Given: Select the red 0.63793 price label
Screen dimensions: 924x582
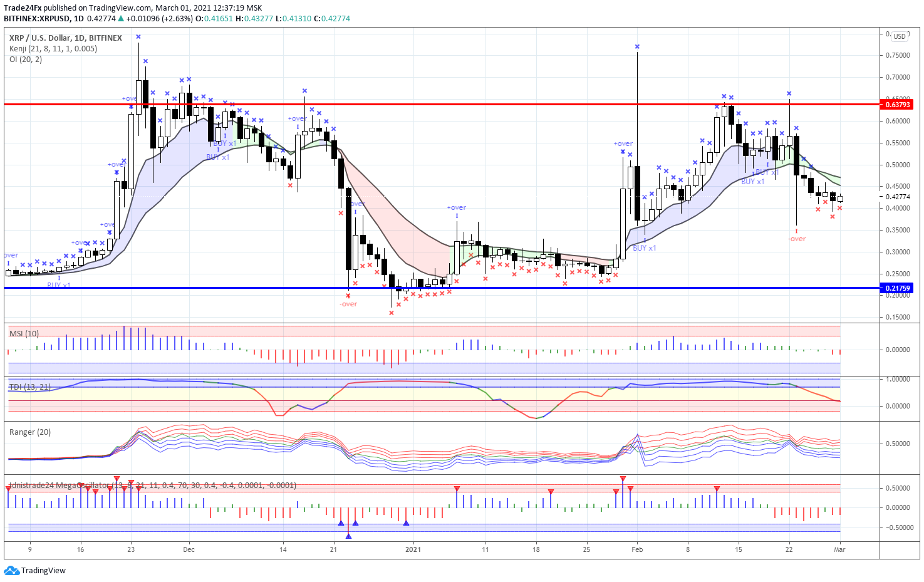Looking at the screenshot, I should (897, 104).
